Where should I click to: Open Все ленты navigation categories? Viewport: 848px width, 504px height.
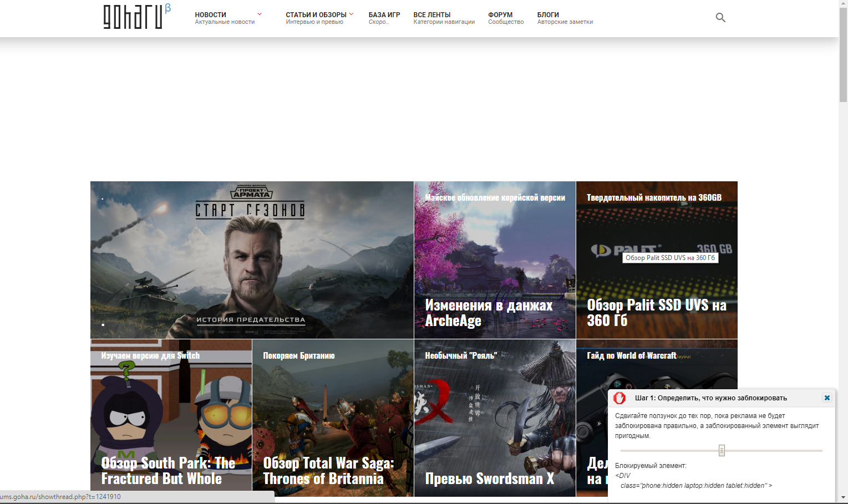click(444, 18)
